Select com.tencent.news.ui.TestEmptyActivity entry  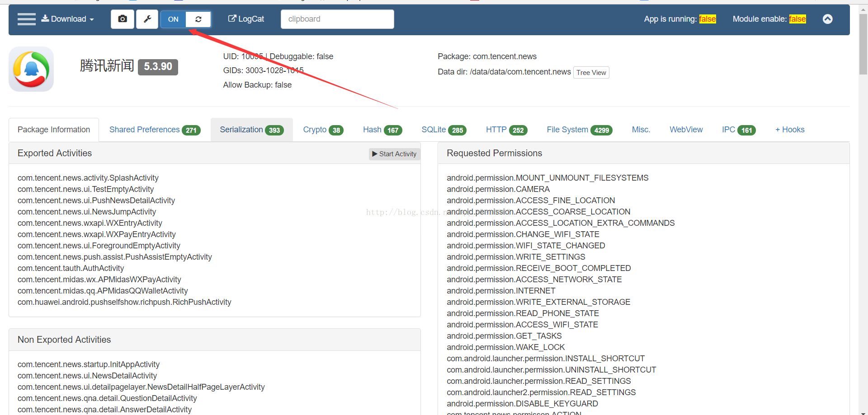tap(86, 189)
